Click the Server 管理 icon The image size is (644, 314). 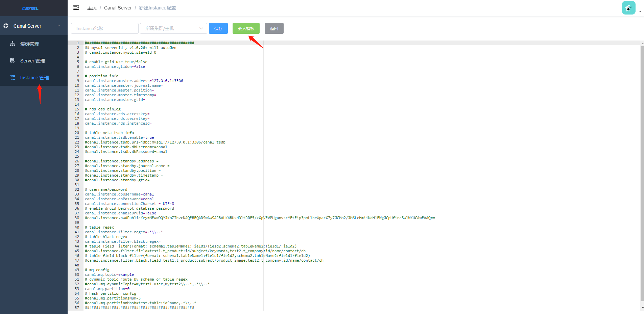pyautogui.click(x=13, y=60)
